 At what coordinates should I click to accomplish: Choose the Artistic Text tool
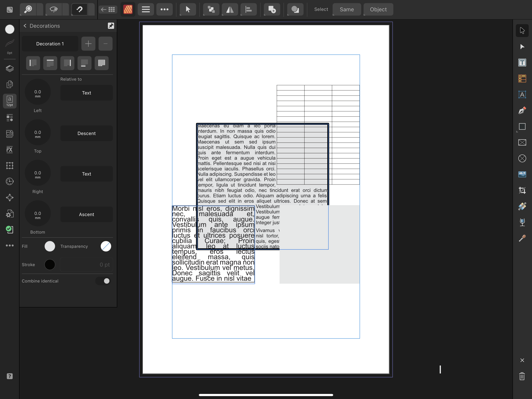coord(522,94)
